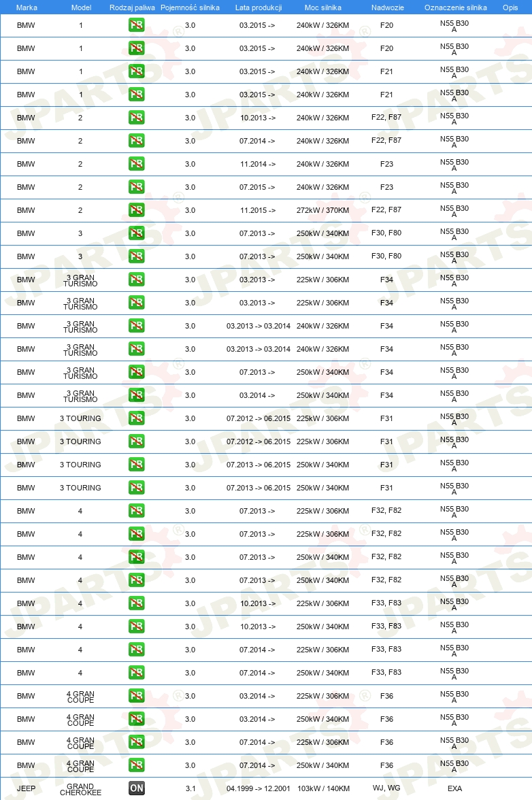Click 4 GRAN COUPE model in 07.2014 225kW row
This screenshot has width=532, height=800.
pos(80,743)
